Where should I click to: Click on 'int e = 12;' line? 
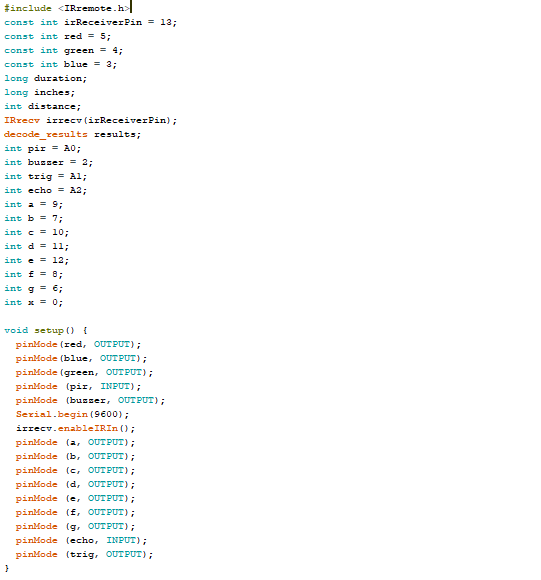[x=37, y=260]
